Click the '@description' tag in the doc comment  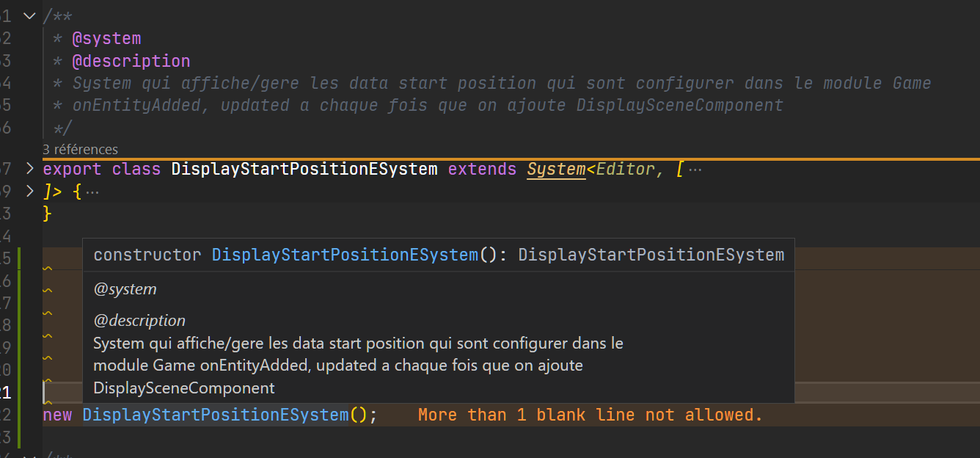point(132,60)
